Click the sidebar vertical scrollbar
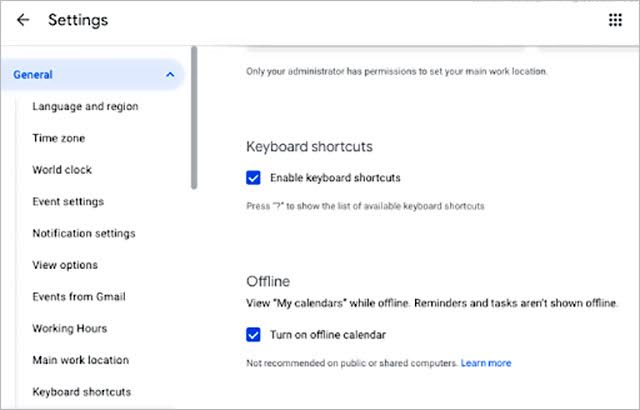This screenshot has height=410, width=640. coord(194,120)
